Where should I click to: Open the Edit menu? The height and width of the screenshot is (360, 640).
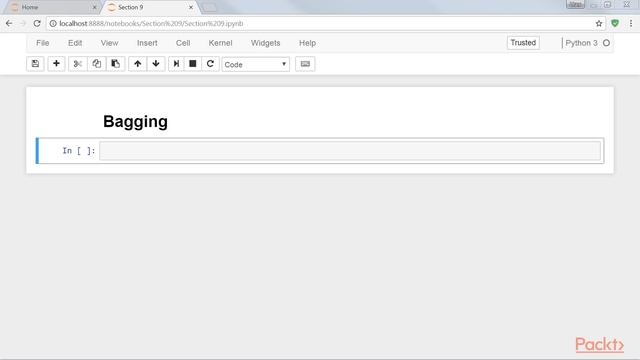75,43
